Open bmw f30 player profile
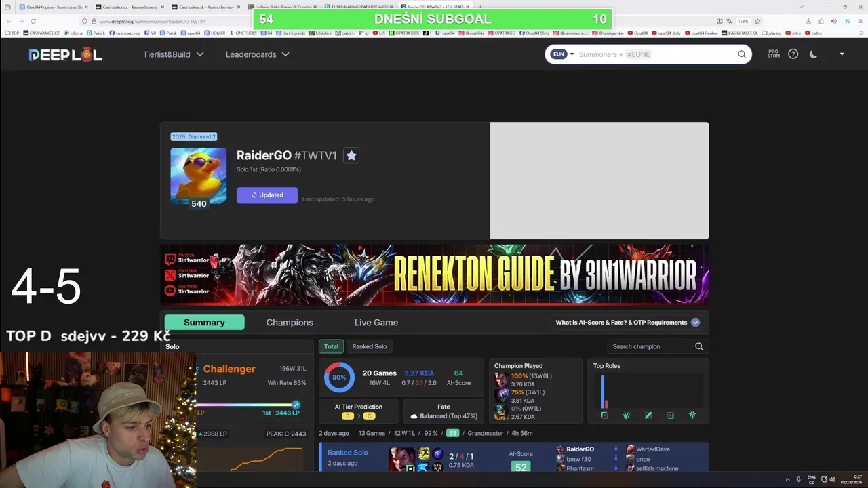 pyautogui.click(x=578, y=459)
